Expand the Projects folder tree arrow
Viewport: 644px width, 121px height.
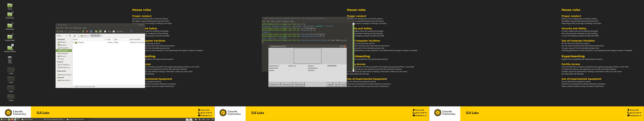click(x=73, y=43)
